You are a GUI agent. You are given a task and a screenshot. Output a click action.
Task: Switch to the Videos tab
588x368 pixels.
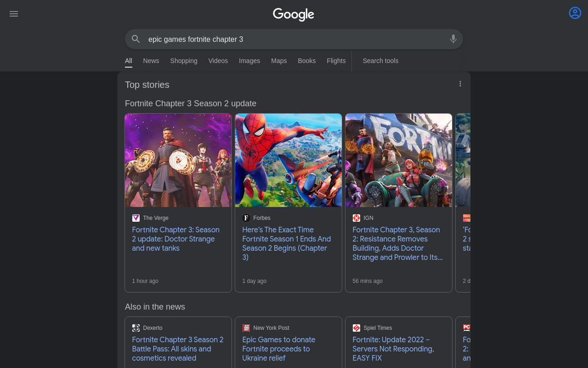click(x=218, y=61)
